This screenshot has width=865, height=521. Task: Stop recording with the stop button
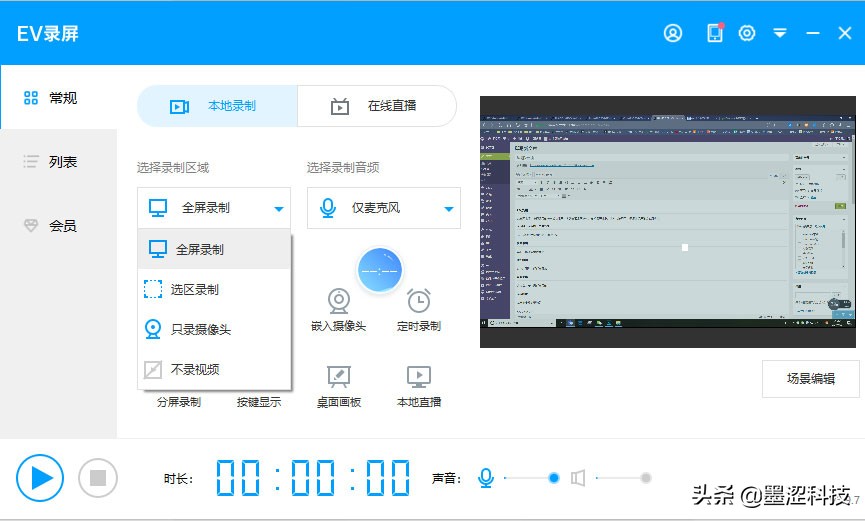(98, 478)
